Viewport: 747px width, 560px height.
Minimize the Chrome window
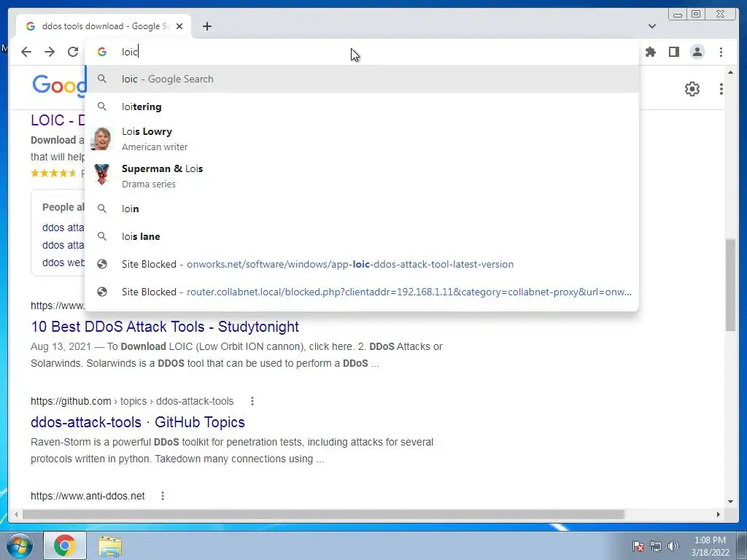click(x=678, y=15)
